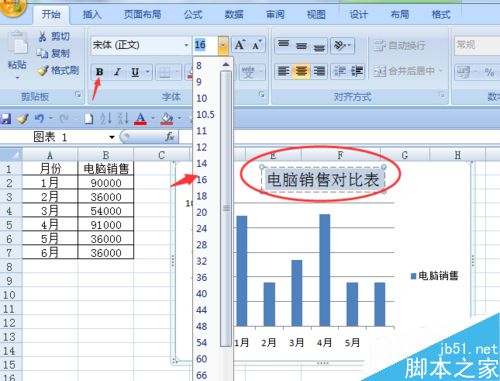This screenshot has height=381, width=500.
Task: Click the red font color swatch icon
Action: point(140,119)
